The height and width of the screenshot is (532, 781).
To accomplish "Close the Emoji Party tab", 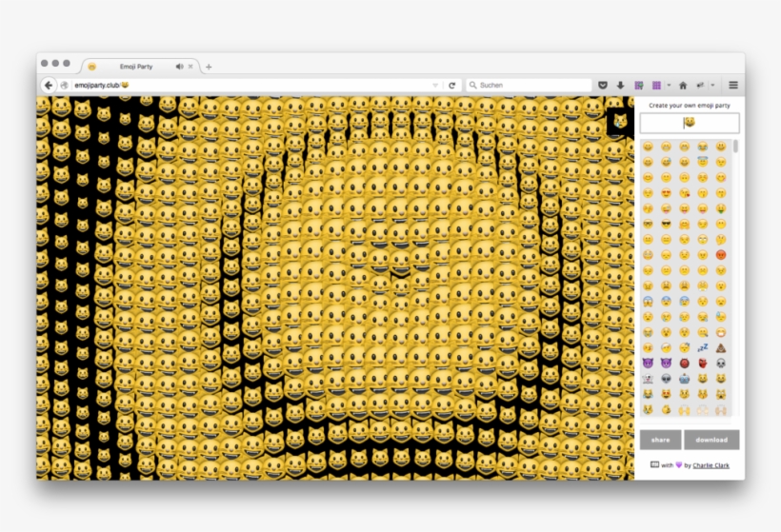I will click(x=190, y=67).
